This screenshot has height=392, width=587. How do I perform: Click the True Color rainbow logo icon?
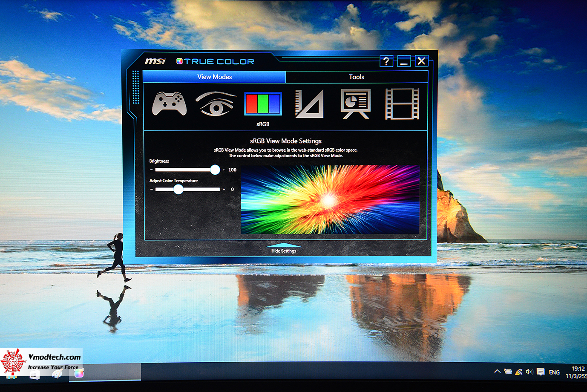point(179,61)
